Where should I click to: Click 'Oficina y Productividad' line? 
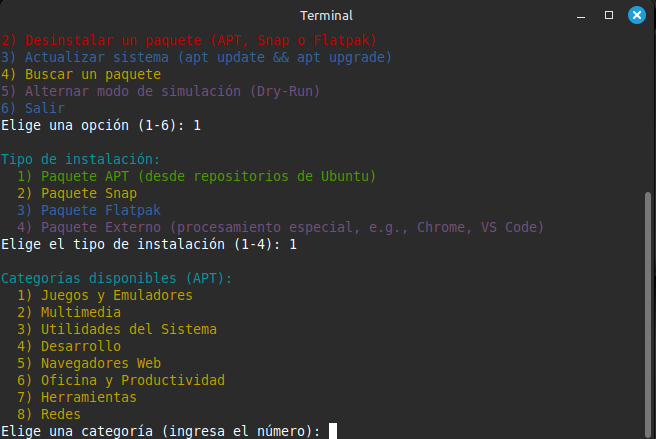pyautogui.click(x=121, y=380)
